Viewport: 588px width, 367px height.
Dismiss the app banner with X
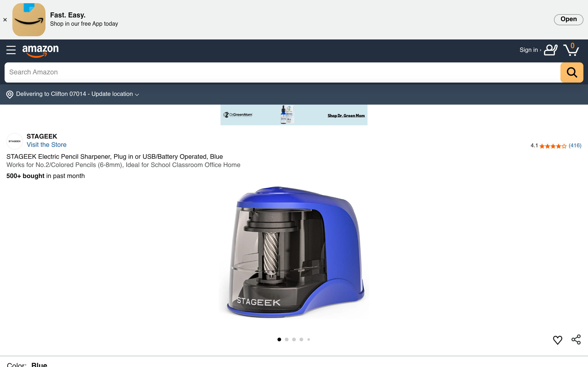click(5, 20)
